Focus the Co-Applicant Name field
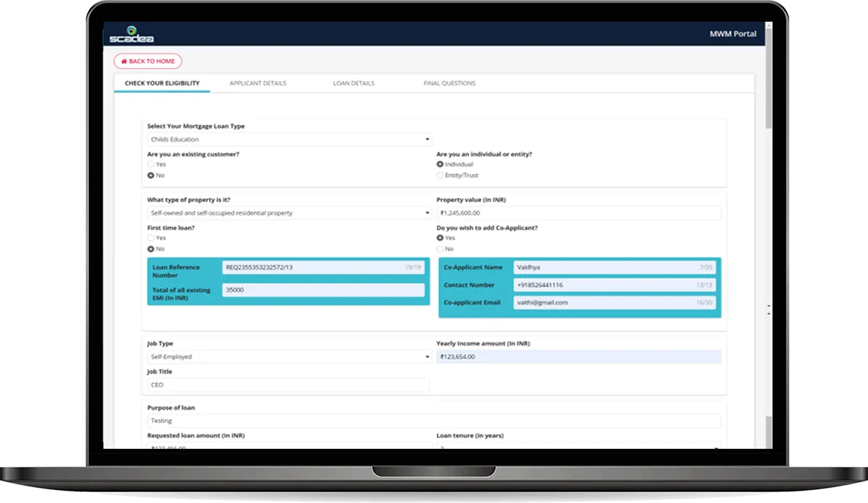868x503 pixels. click(613, 267)
